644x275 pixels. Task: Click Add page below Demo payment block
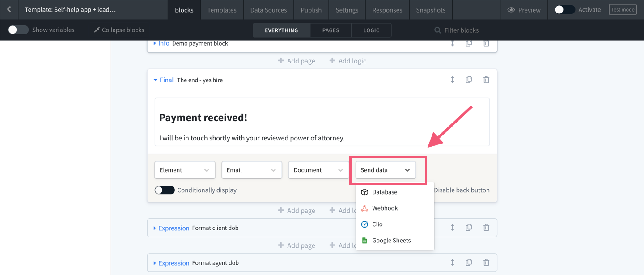(x=296, y=61)
